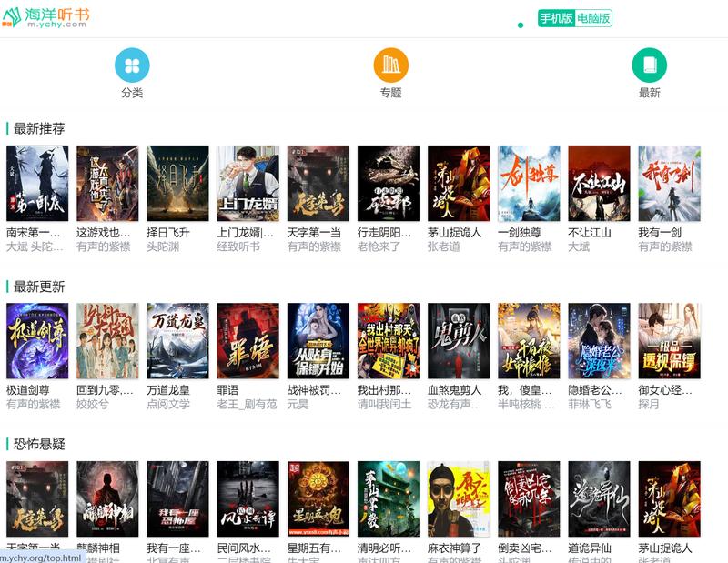728x563 pixels.
Task: Click narrator name 经致听书
Action: 238,246
